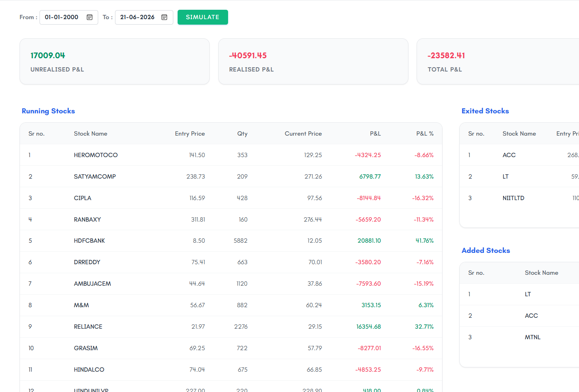Select the HDFCBANK stock name
This screenshot has width=579, height=392.
point(89,241)
